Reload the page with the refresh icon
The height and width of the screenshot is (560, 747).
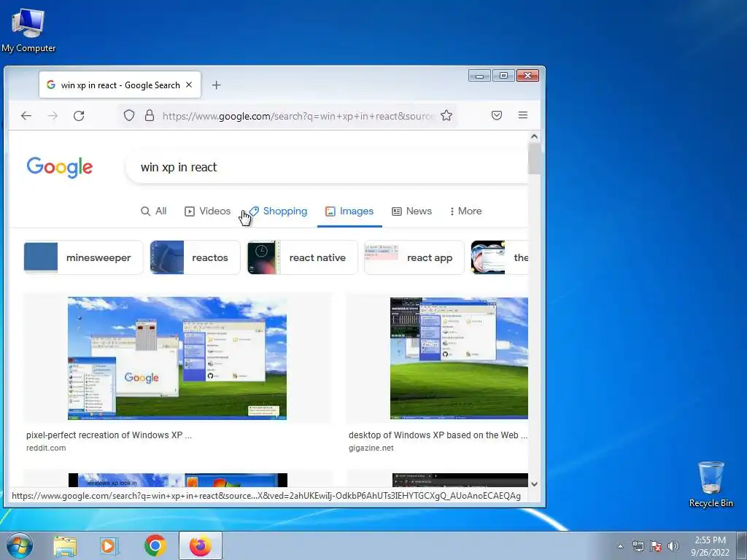tap(79, 116)
